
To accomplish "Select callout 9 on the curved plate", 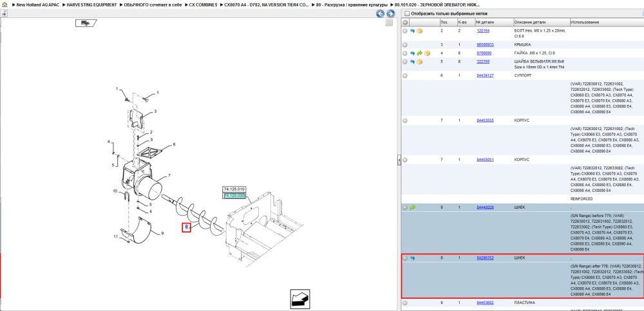I will pyautogui.click(x=162, y=233).
